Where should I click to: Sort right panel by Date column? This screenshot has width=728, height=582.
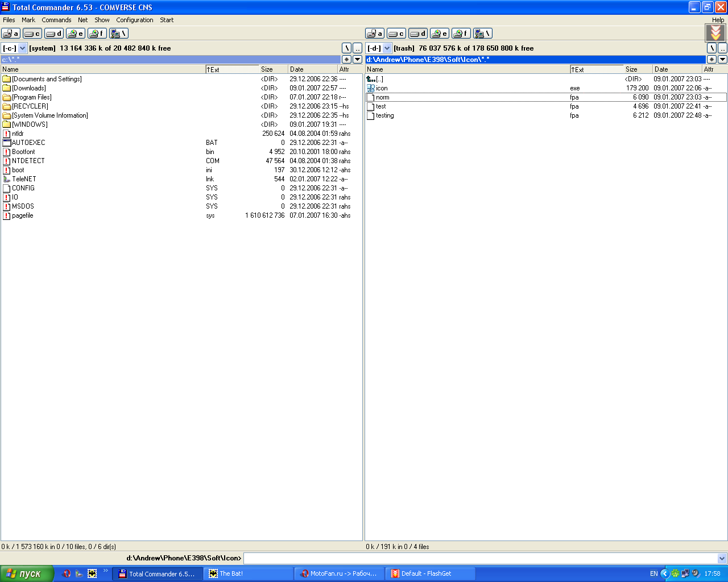677,69
